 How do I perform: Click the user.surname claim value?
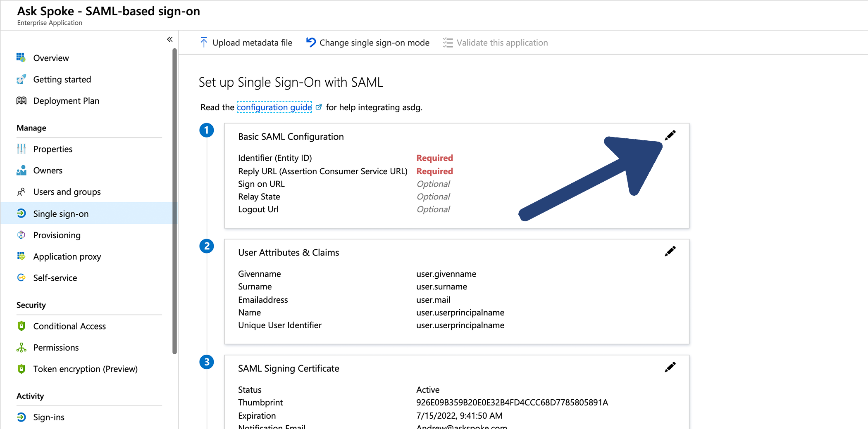pyautogui.click(x=442, y=287)
